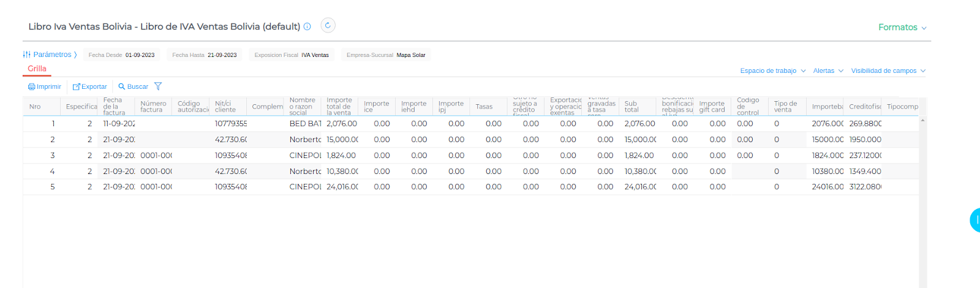980x288 pixels.
Task: Click the Fecha Desde parameter field
Action: (121, 55)
